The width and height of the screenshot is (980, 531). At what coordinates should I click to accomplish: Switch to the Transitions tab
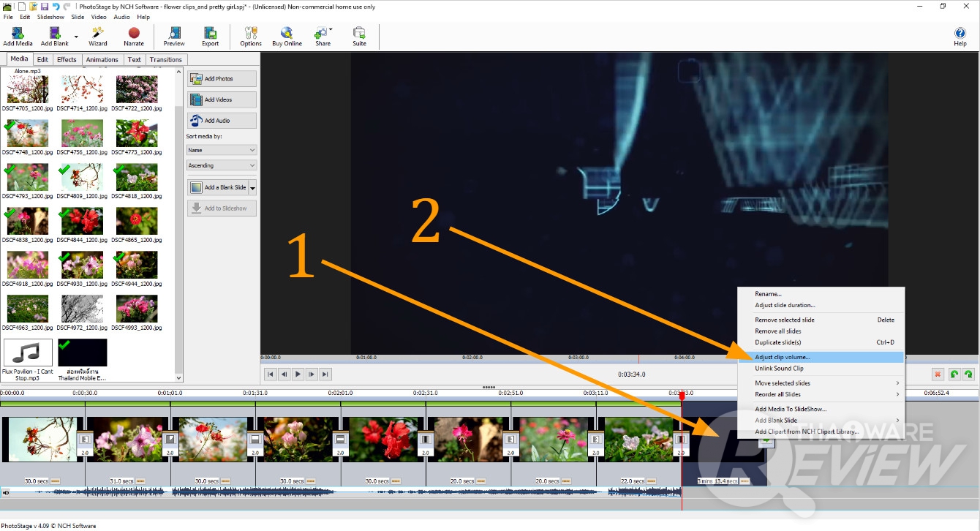(166, 59)
